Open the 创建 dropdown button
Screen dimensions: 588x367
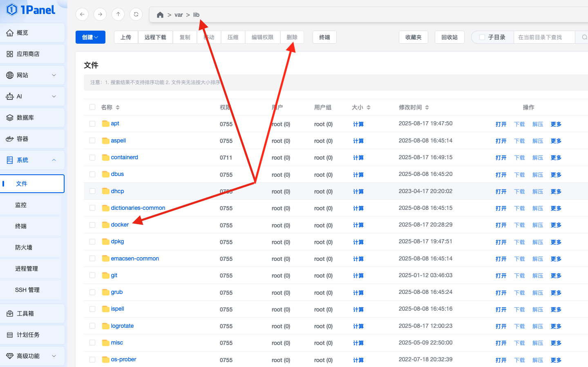(90, 37)
